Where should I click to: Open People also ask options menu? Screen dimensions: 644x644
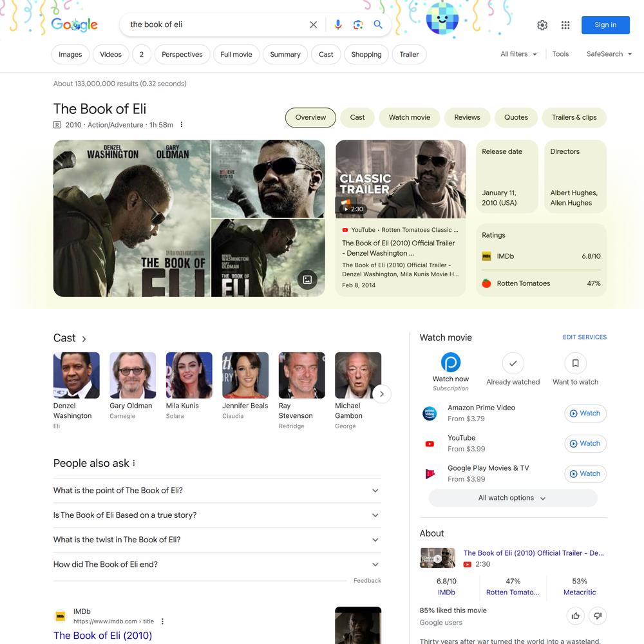[134, 463]
